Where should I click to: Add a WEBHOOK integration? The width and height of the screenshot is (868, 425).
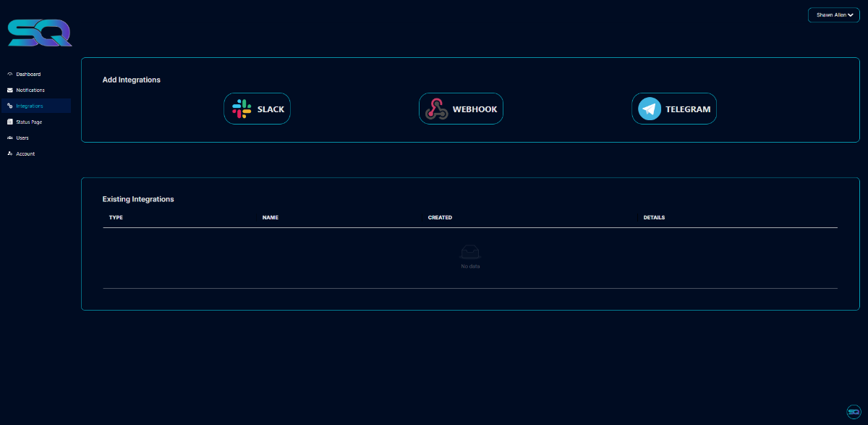461,109
